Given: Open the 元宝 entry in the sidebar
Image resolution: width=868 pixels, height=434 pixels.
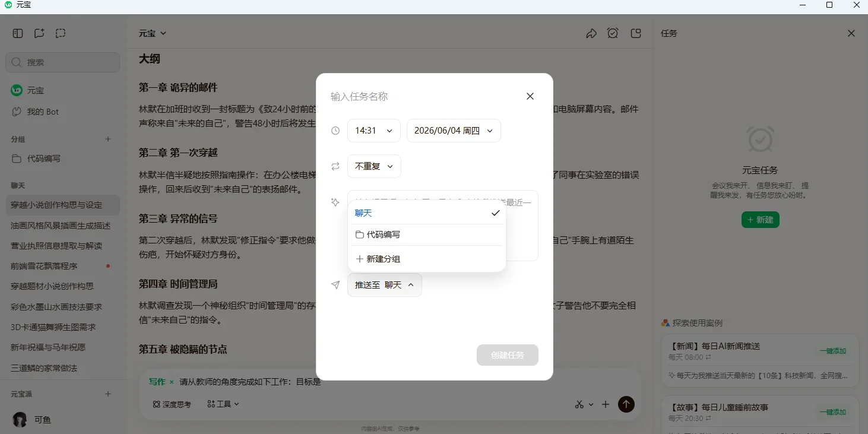Looking at the screenshot, I should (62, 90).
